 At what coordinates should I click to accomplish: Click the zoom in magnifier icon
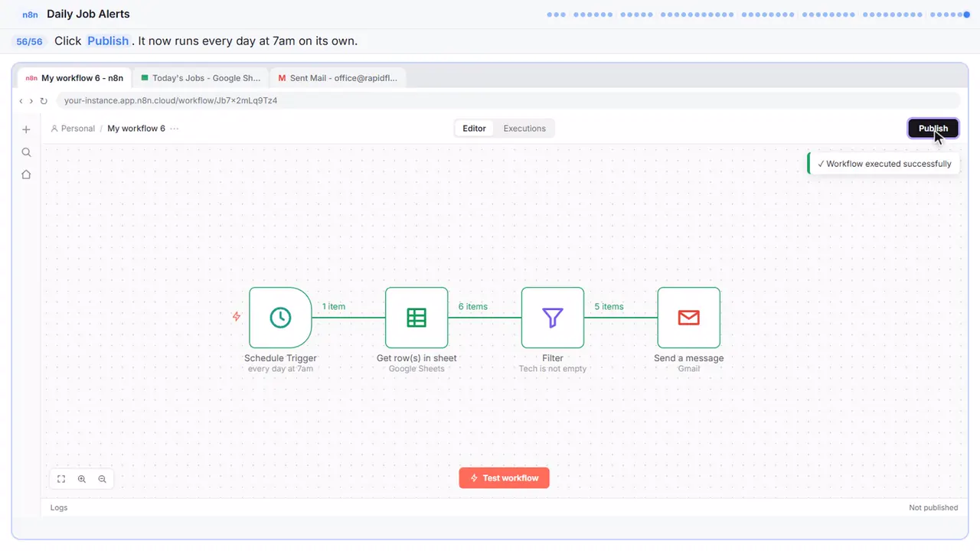[82, 479]
